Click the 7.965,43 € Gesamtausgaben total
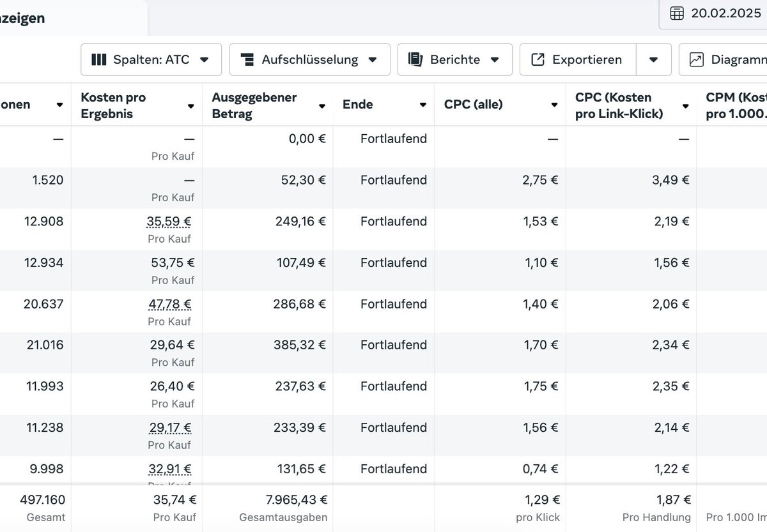The width and height of the screenshot is (767, 532). (296, 499)
